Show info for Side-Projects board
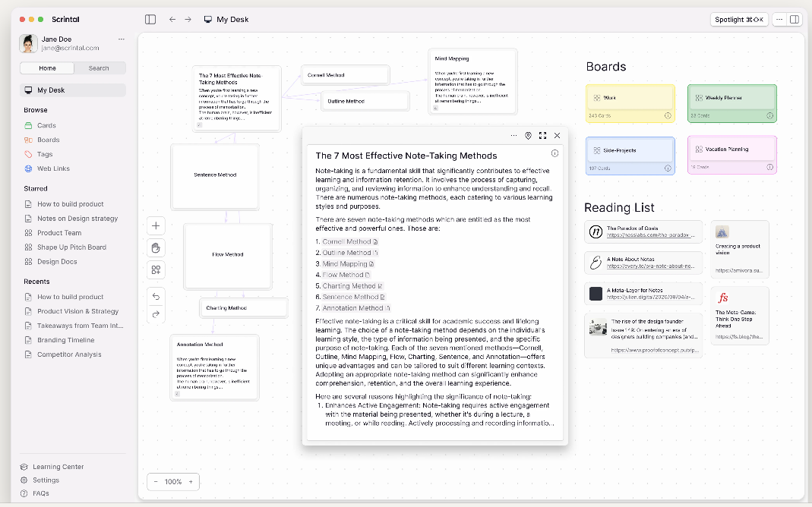Screen dimensions: 812x507 tap(668, 168)
